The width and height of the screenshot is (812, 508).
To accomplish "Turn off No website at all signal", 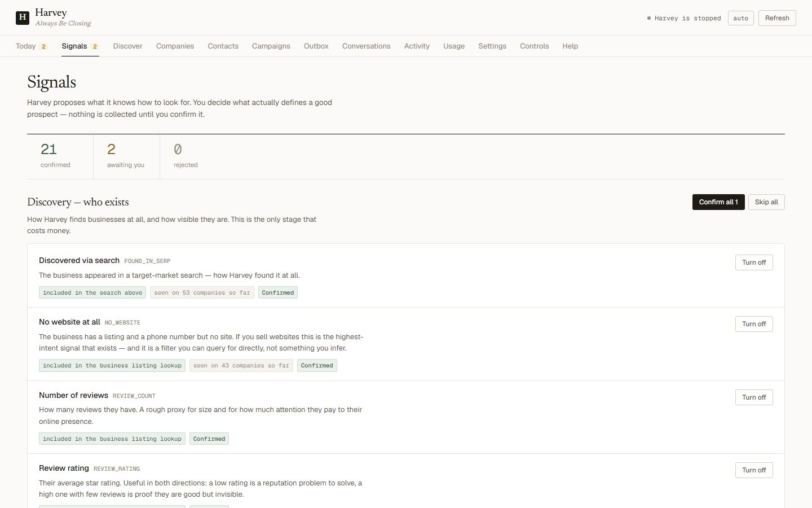I will (x=754, y=324).
